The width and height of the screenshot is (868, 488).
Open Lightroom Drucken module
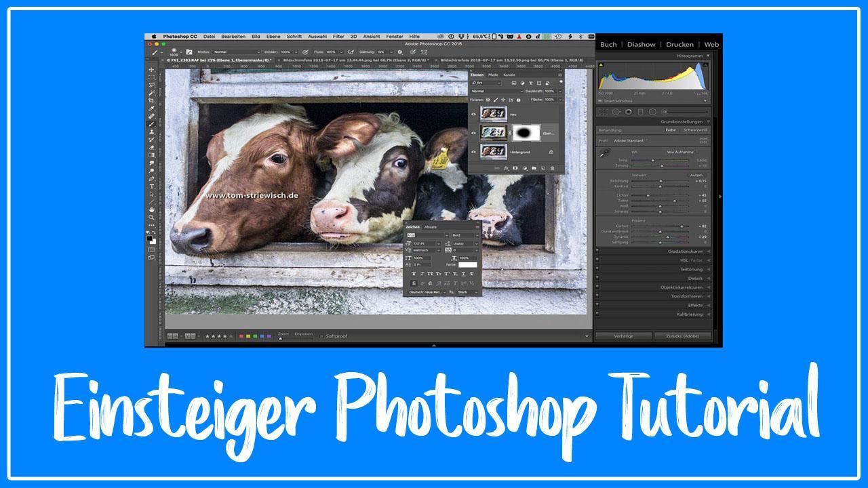point(679,45)
